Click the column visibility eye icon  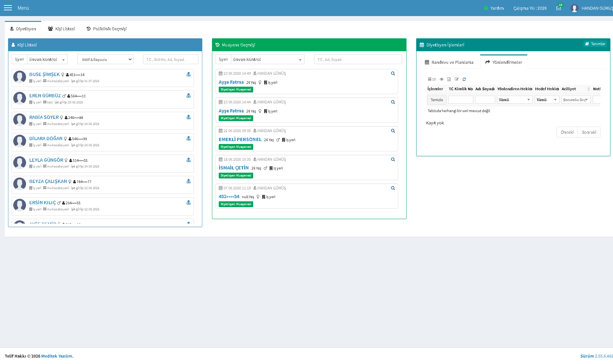click(x=442, y=79)
